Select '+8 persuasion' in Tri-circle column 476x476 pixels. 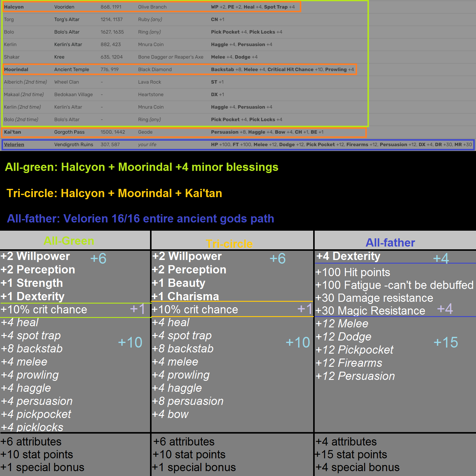188,401
